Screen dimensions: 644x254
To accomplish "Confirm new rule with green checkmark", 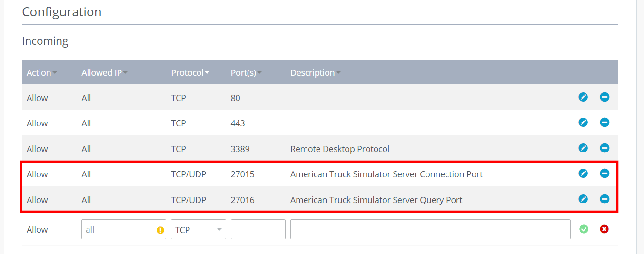I will pyautogui.click(x=584, y=229).
